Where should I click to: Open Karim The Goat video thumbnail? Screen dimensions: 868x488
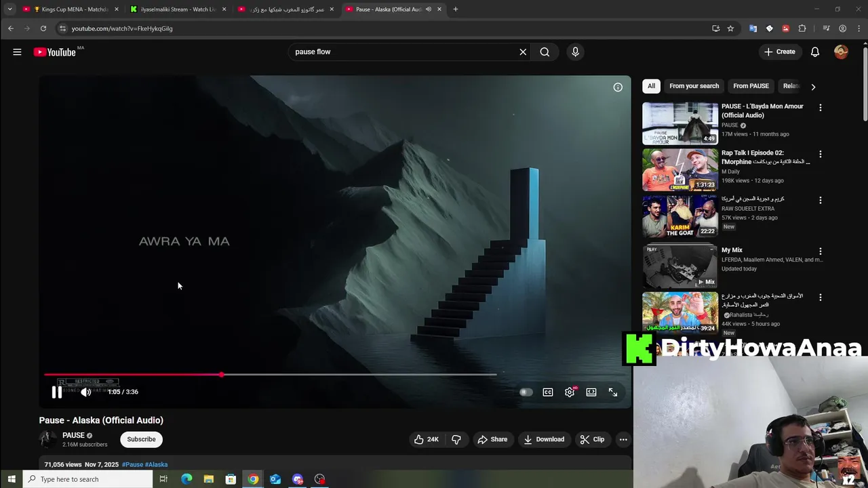679,216
